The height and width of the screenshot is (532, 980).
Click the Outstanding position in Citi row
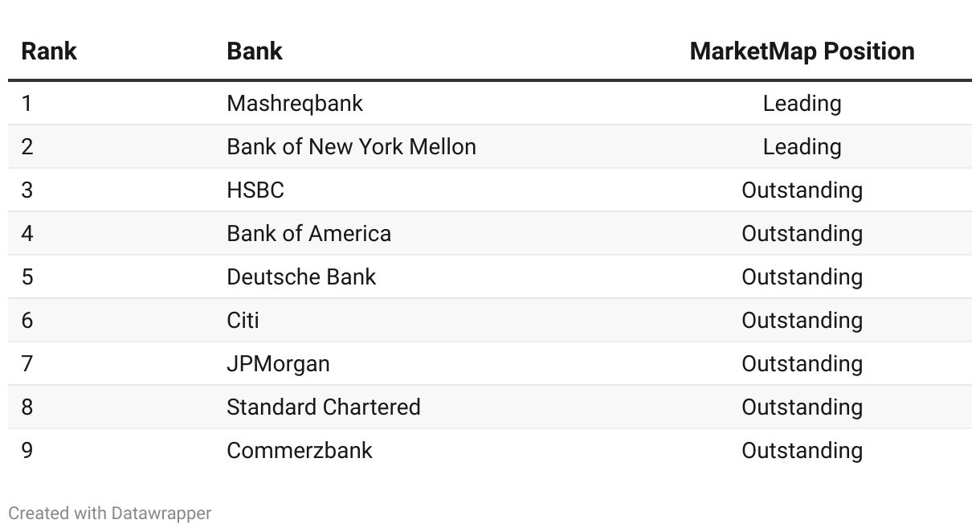(802, 321)
